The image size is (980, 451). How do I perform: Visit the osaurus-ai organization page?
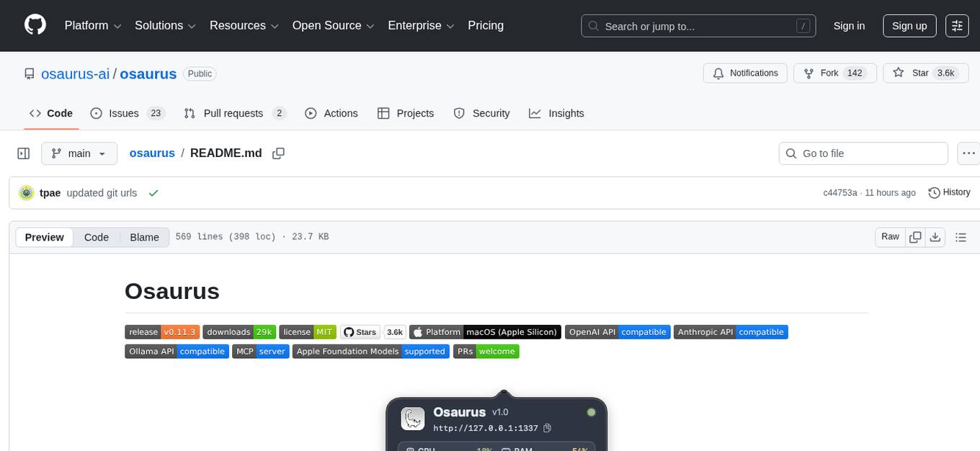tap(76, 73)
